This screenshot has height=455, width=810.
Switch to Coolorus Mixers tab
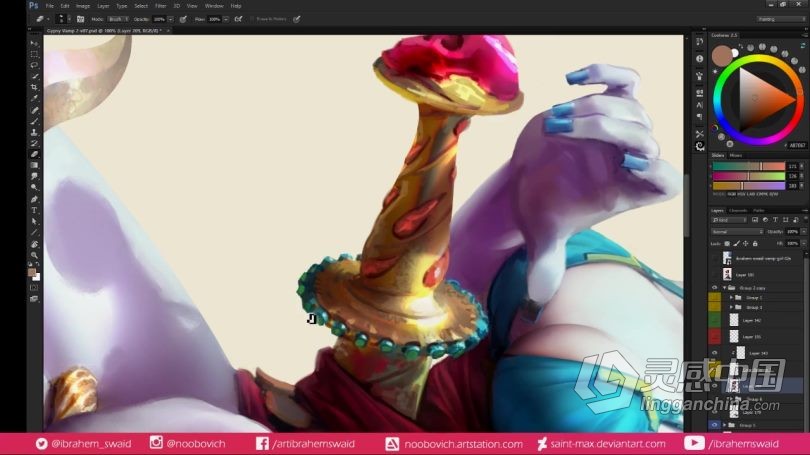[x=736, y=155]
